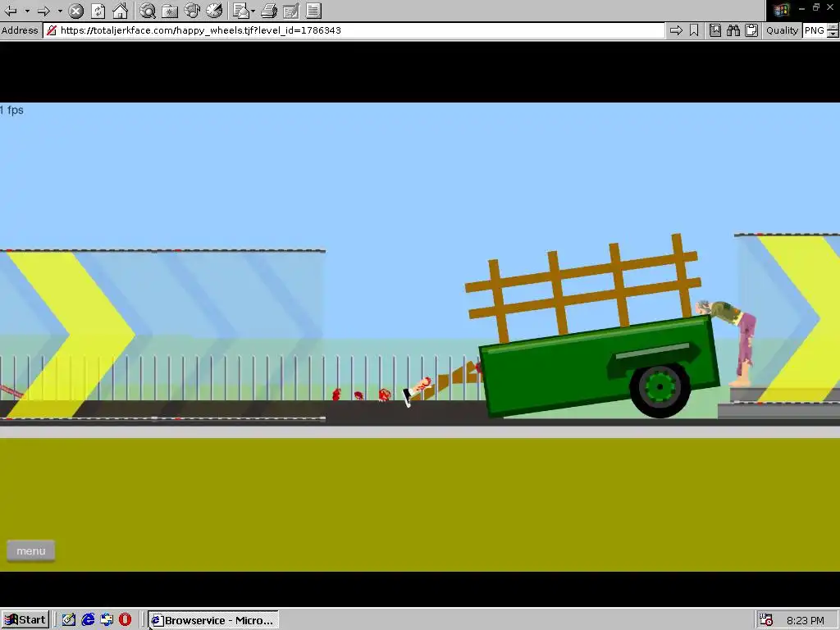This screenshot has width=840, height=630.
Task: Click the system tray scheduler icon
Action: pos(766,620)
